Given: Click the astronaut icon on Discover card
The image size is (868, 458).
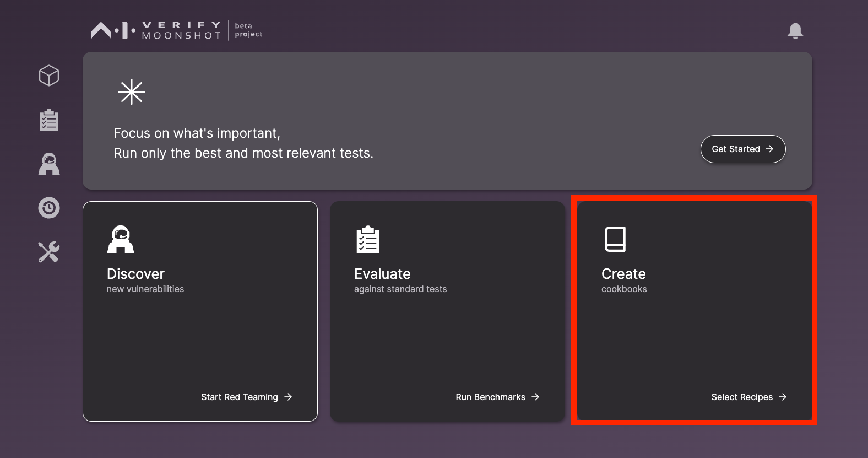Looking at the screenshot, I should click(x=121, y=239).
